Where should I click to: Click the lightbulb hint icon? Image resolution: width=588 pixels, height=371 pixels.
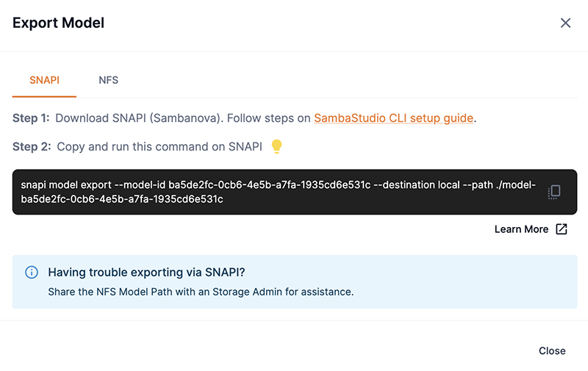(276, 146)
